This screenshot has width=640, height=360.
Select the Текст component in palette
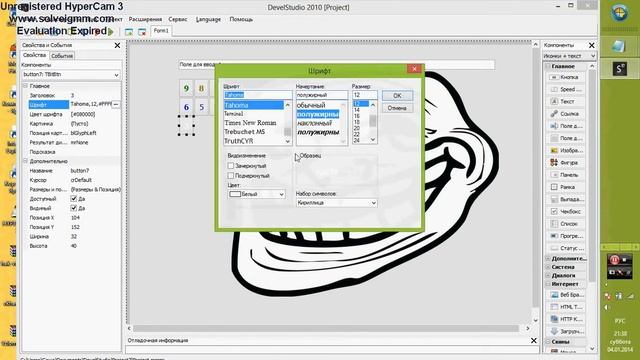click(565, 102)
